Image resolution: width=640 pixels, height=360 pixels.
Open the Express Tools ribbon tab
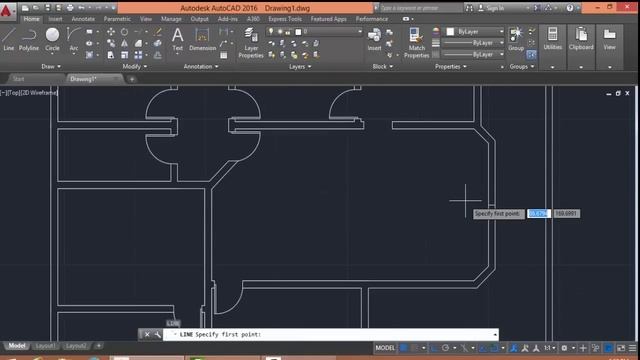(285, 19)
